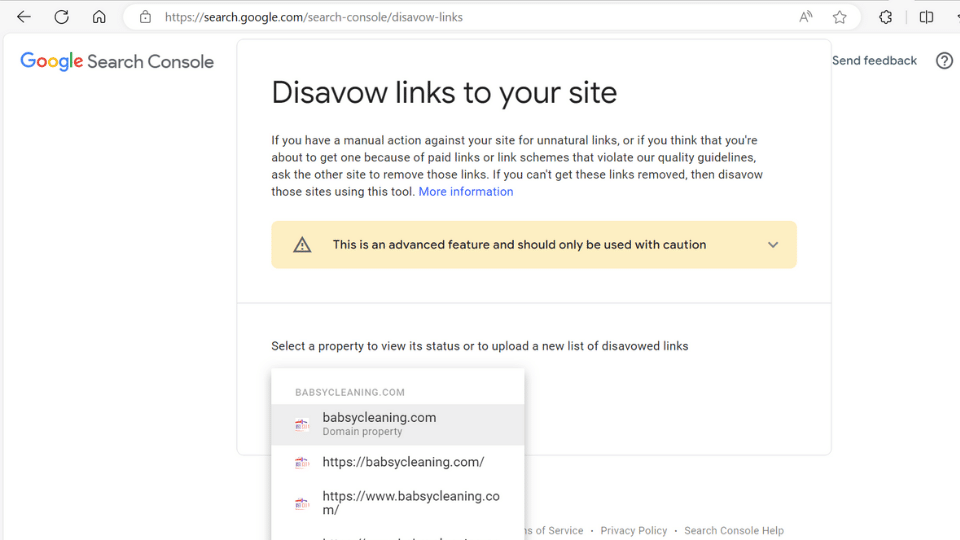Open the browser extensions puzzle icon
This screenshot has width=960, height=540.
885,17
